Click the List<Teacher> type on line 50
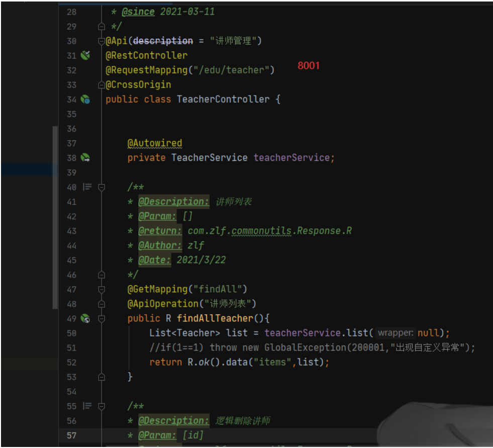Viewport: 493px width, 448px height. (x=184, y=333)
